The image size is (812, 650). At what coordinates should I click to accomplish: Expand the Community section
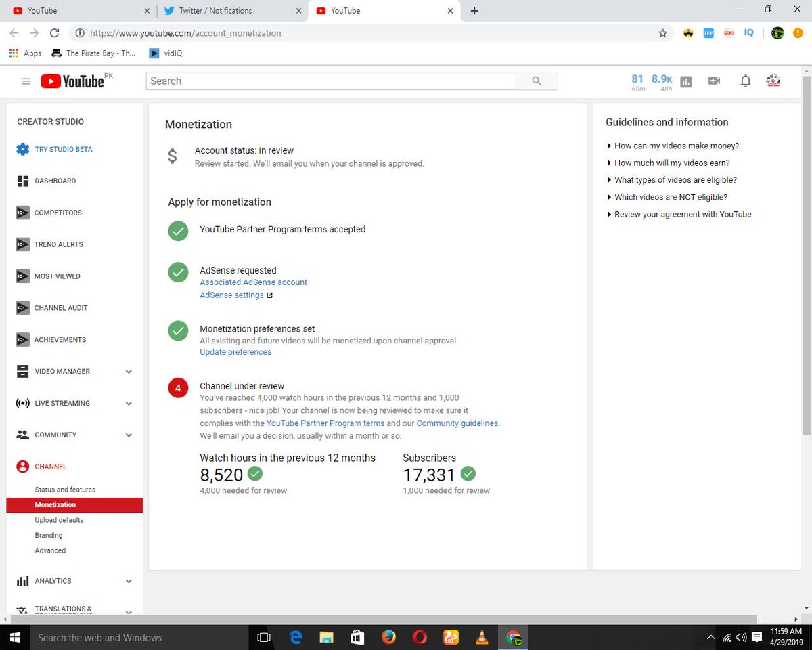[x=129, y=435]
